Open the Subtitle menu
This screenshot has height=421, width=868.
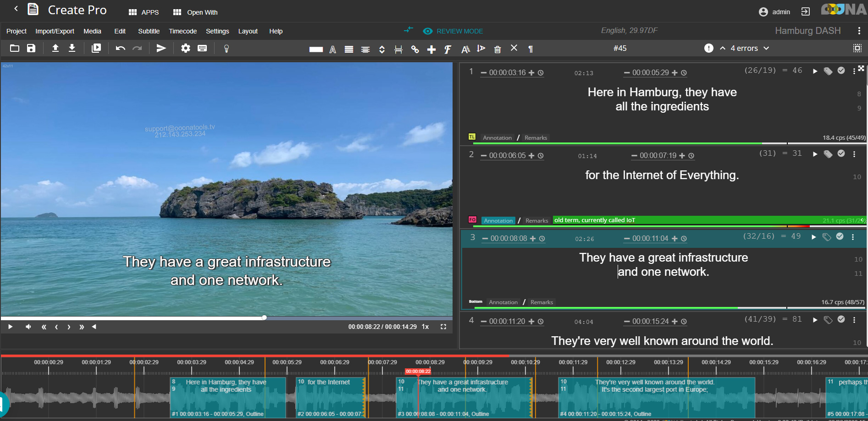tap(149, 31)
